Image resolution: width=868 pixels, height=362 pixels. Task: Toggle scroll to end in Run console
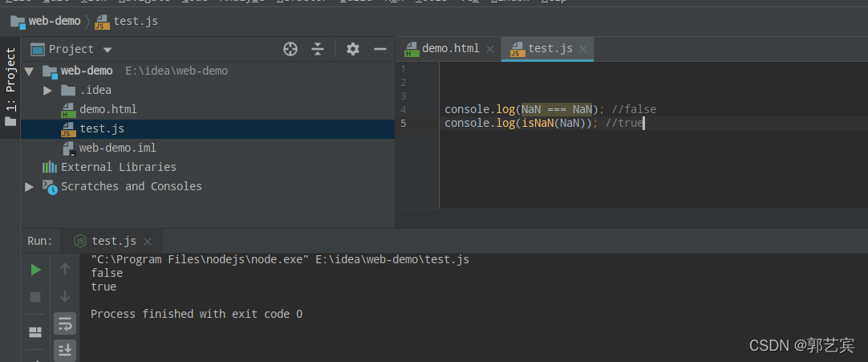(x=65, y=350)
